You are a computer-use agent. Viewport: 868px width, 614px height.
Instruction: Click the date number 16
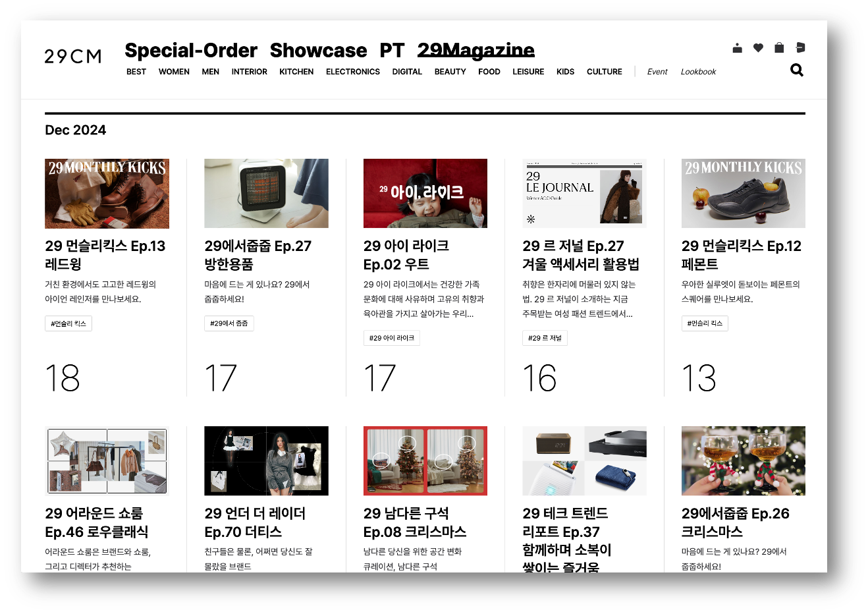pos(539,378)
